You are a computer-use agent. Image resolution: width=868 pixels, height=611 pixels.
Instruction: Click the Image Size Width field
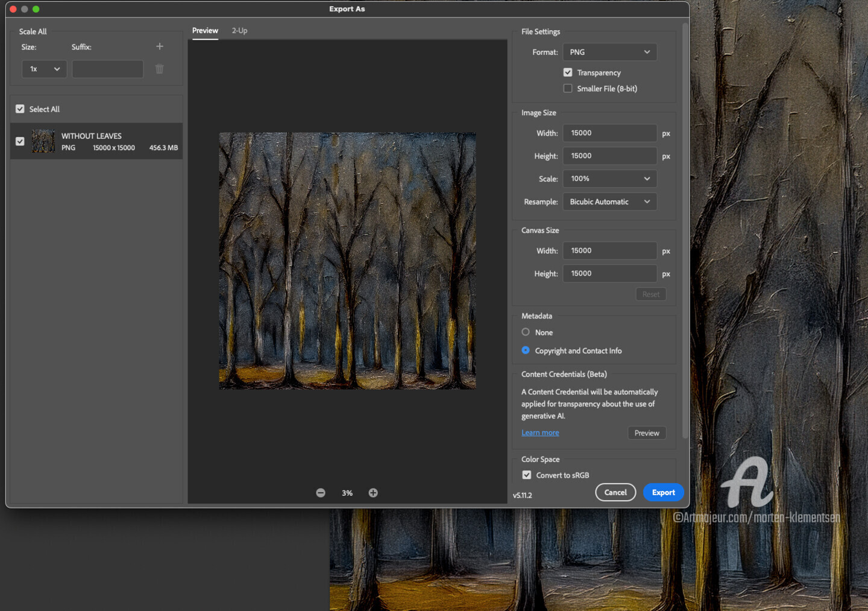click(609, 133)
